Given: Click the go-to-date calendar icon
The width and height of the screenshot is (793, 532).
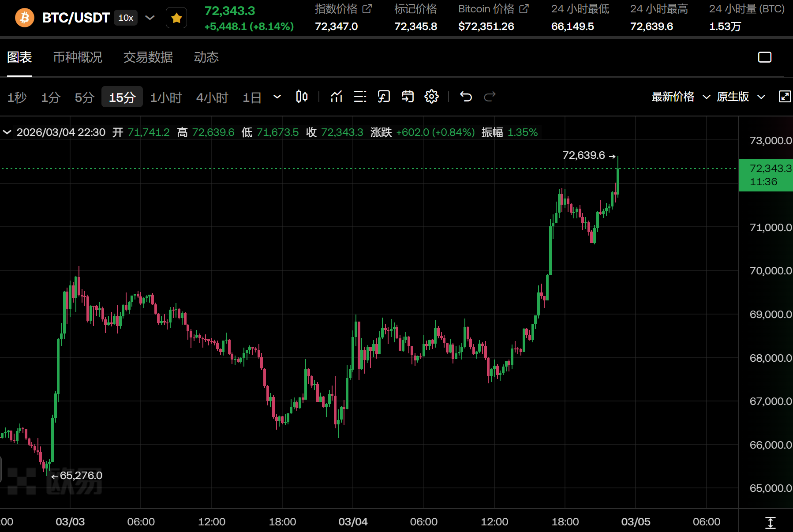Looking at the screenshot, I should coord(408,97).
